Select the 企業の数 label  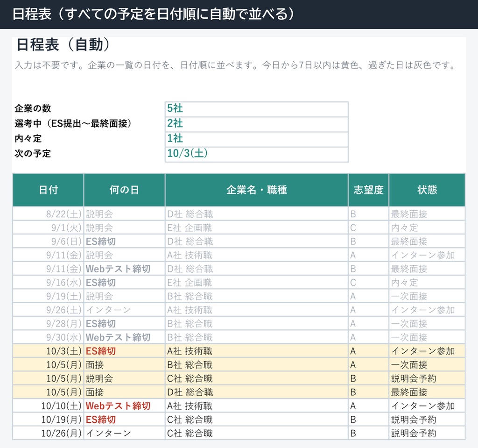(x=33, y=108)
